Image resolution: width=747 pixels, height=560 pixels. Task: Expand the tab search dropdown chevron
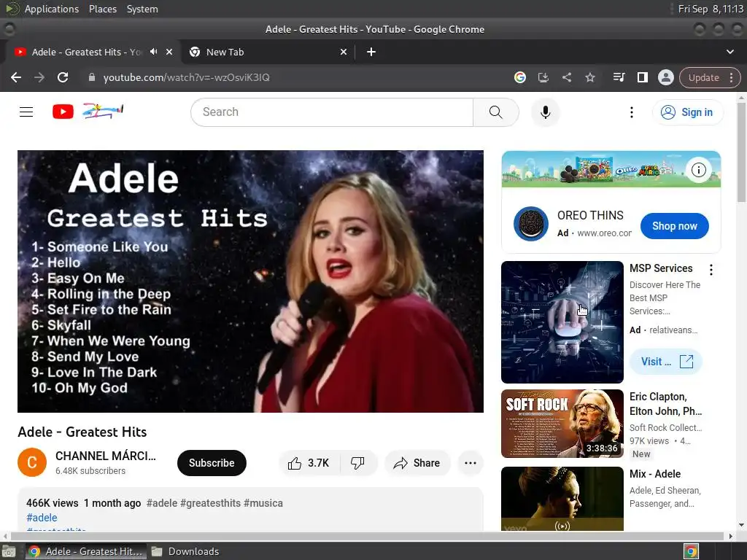(729, 52)
